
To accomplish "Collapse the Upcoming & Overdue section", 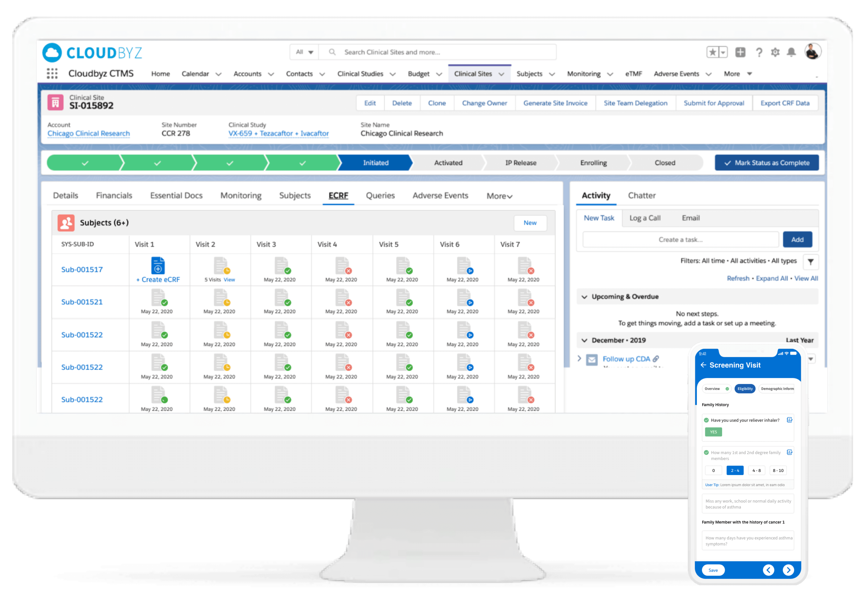I will pos(584,297).
